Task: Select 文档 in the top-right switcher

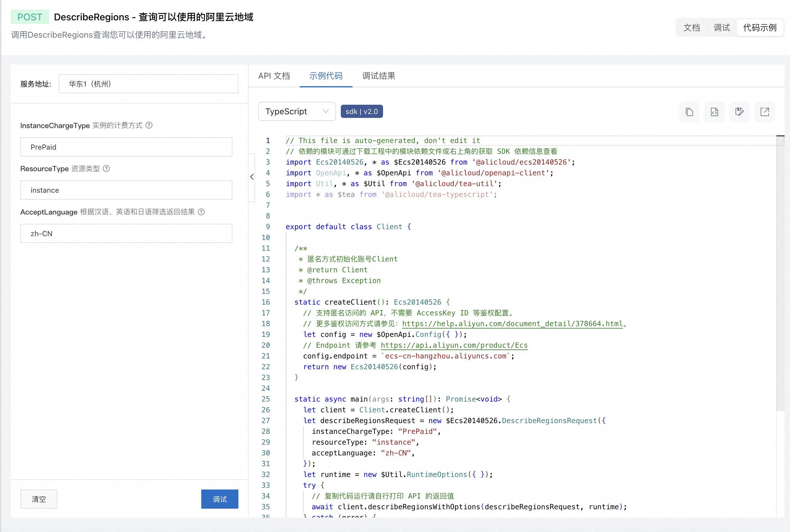Action: click(691, 28)
